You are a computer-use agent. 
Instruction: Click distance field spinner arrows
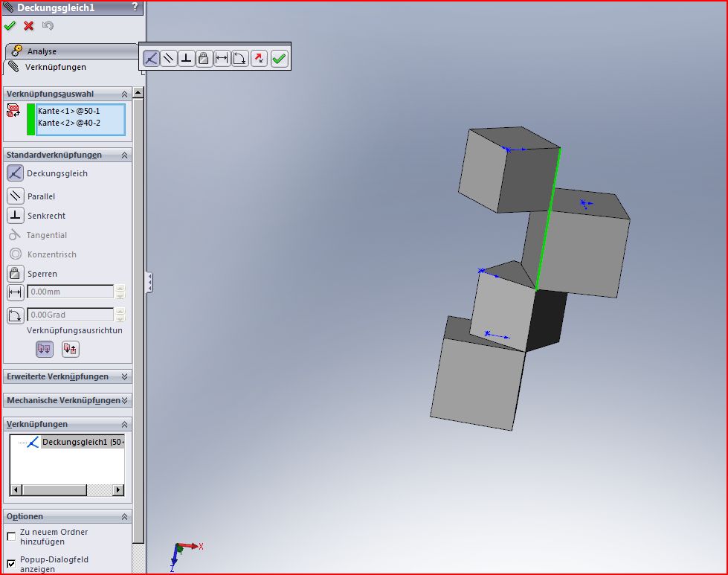pyautogui.click(x=120, y=292)
